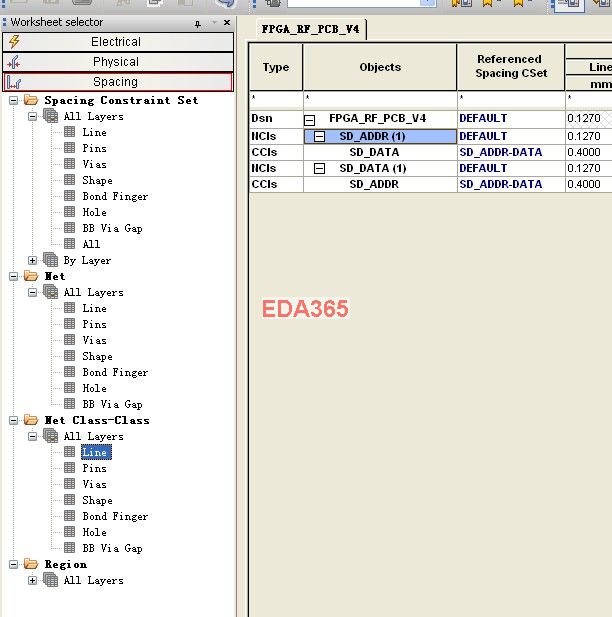Open Shape worksheet under Net
The image size is (612, 617).
pos(97,357)
